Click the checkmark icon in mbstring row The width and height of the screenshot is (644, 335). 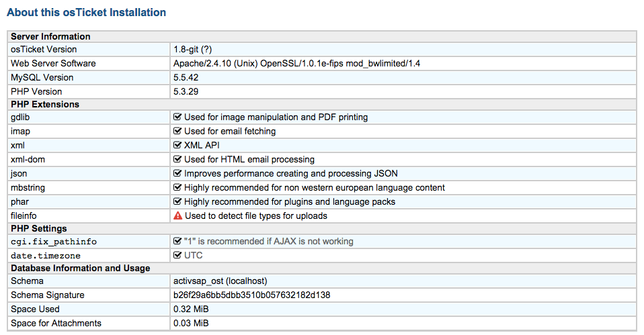pos(177,187)
